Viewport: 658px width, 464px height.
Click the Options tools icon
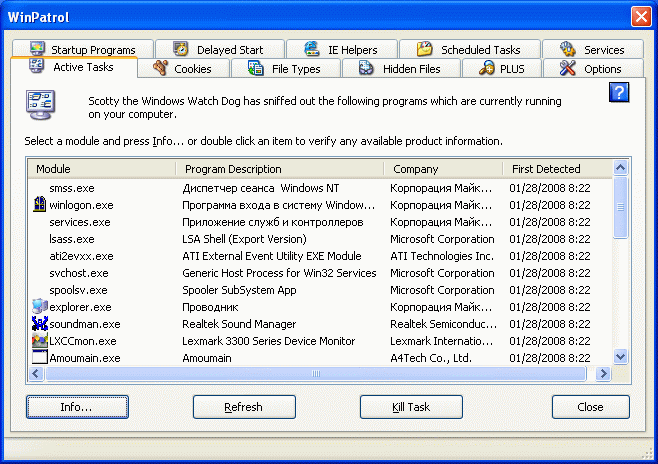pyautogui.click(x=567, y=68)
